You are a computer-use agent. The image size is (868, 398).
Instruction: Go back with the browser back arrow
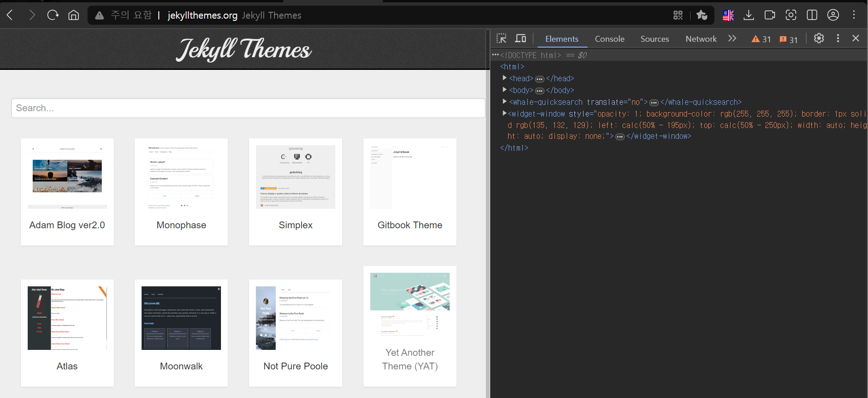pos(10,15)
